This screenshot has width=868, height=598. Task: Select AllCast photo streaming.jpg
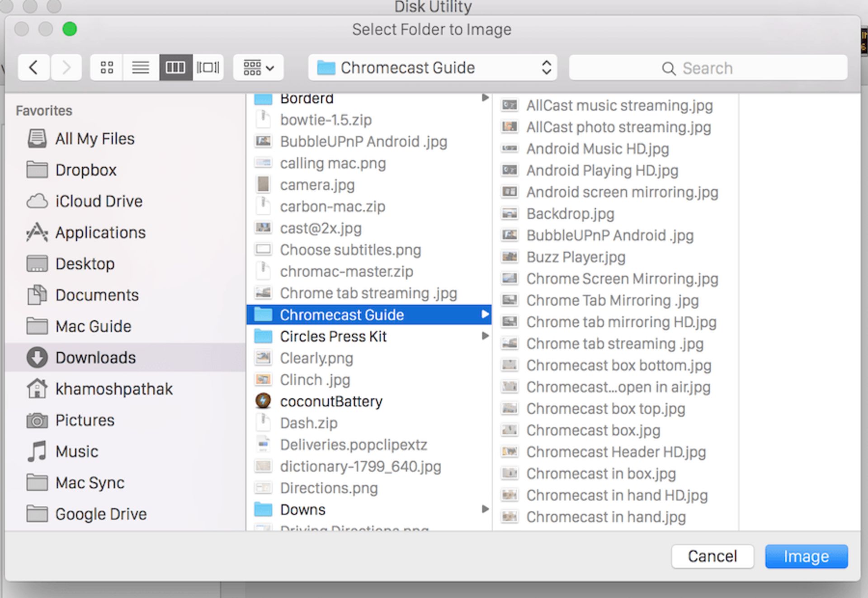click(615, 127)
